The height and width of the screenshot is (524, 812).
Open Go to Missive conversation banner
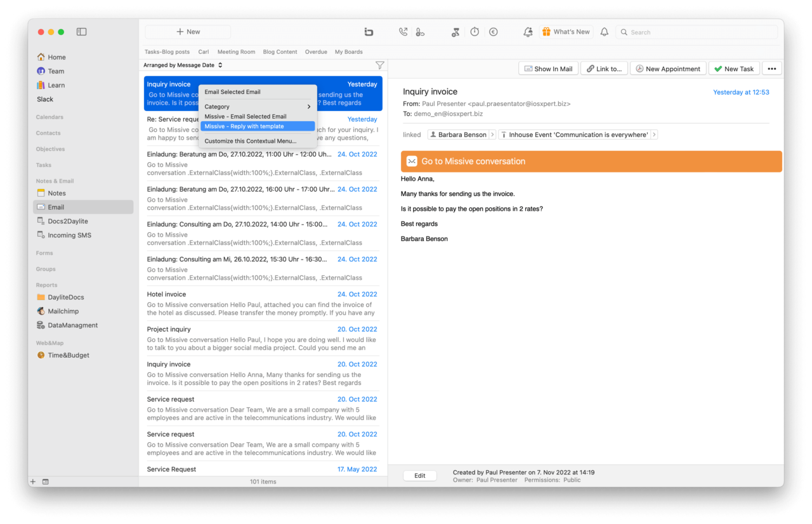pyautogui.click(x=591, y=161)
